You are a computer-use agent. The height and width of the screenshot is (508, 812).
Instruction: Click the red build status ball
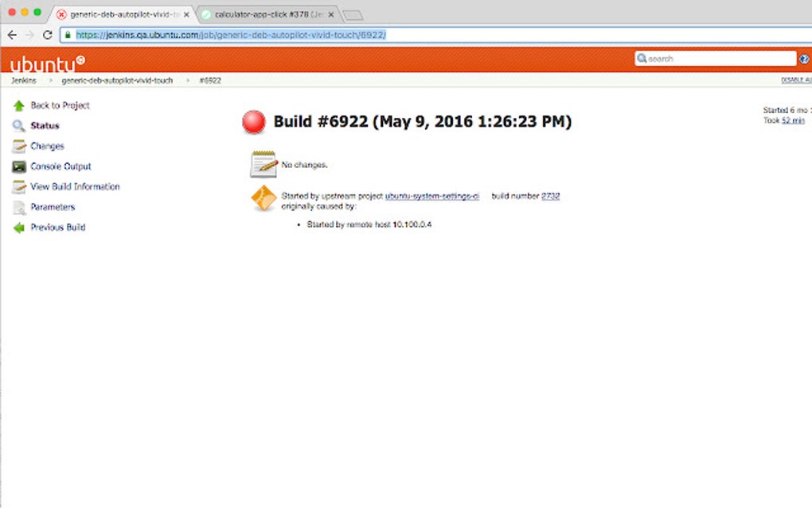click(x=254, y=121)
